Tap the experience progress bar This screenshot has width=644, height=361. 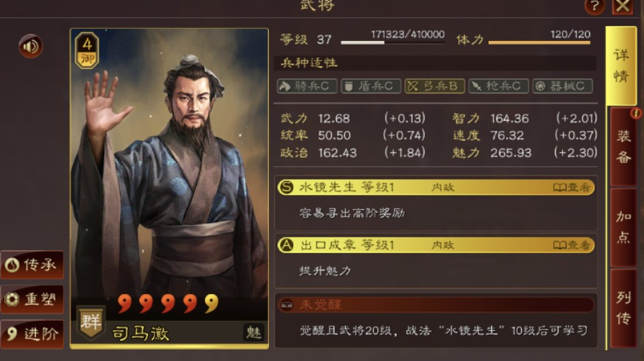[x=392, y=42]
